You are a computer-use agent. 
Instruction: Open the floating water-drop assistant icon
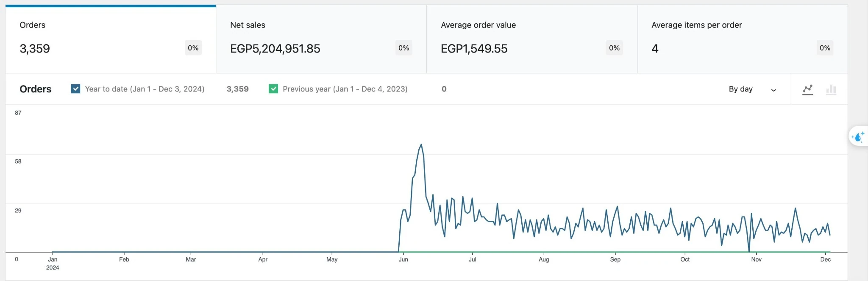point(858,137)
